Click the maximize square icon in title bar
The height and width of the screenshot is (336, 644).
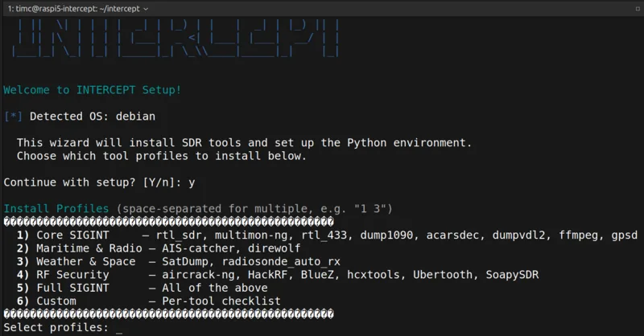tap(638, 9)
